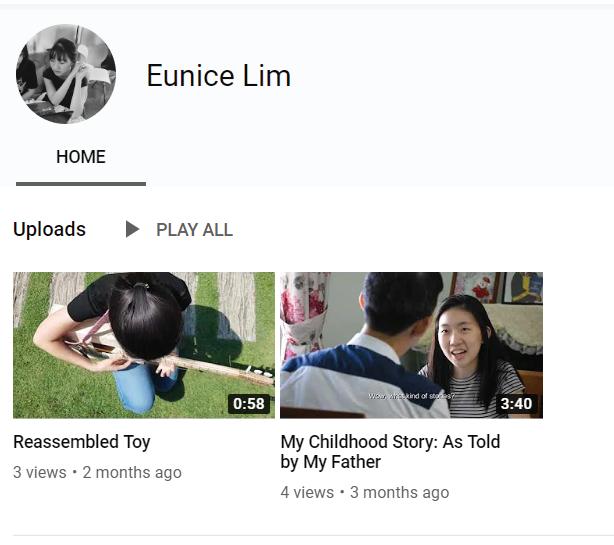Click the 0:58 duration badge

(249, 403)
